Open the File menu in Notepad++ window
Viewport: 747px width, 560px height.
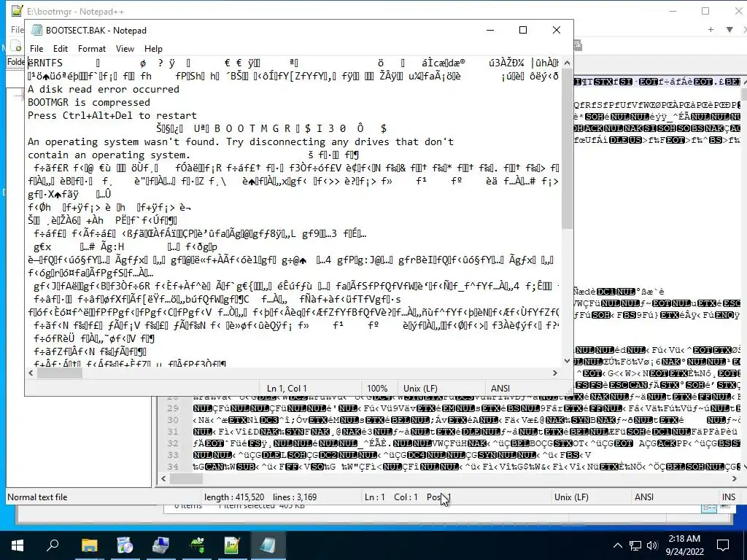[18, 29]
